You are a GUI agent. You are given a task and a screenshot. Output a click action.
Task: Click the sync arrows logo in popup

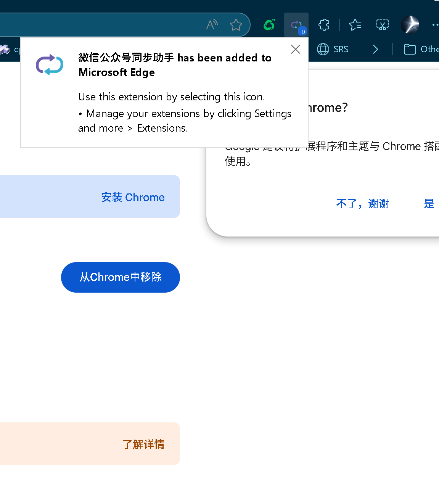(x=50, y=65)
